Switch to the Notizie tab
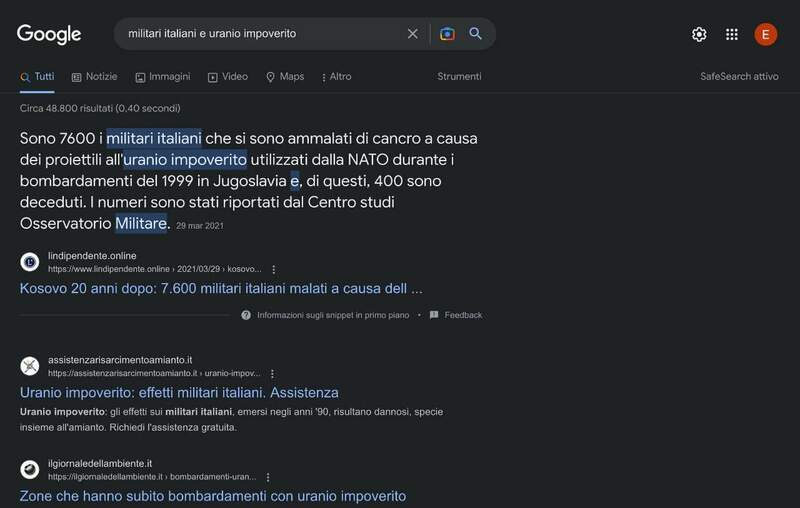This screenshot has width=800, height=508. coord(94,77)
